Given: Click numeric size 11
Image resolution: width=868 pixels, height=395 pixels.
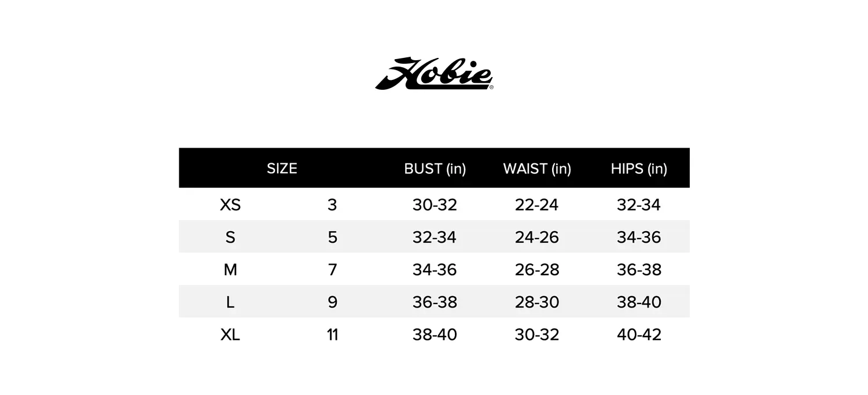Looking at the screenshot, I should (332, 335).
